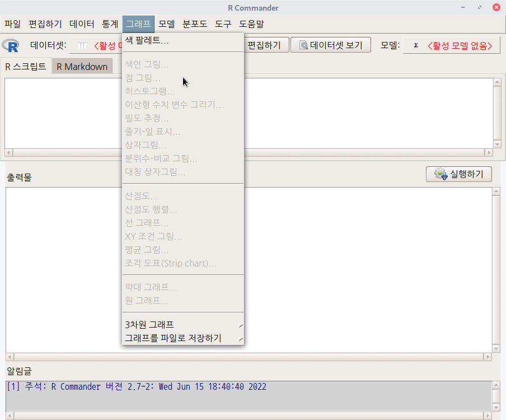506x420 pixels.
Task: Click output pane scrollbar down arrow
Action: tap(496, 348)
